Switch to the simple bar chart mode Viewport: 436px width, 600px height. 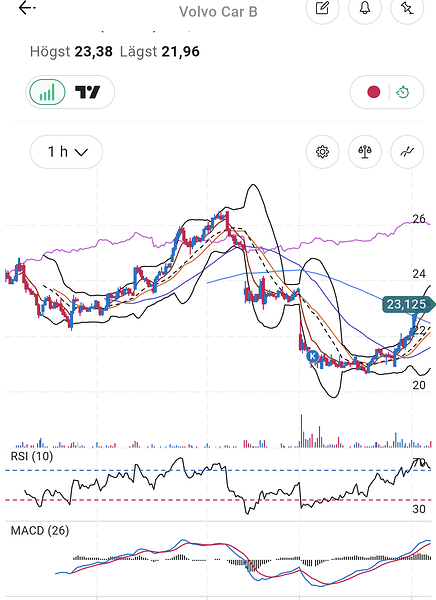47,92
